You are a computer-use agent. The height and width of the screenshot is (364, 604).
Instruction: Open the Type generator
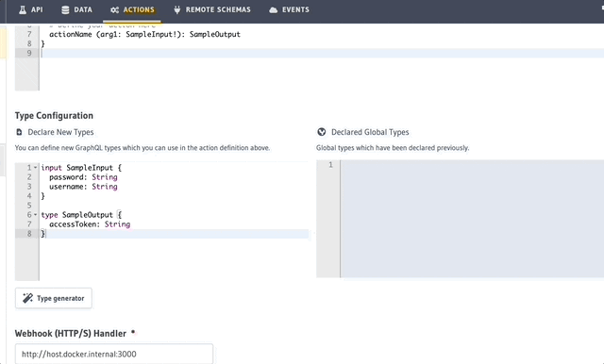tap(54, 298)
